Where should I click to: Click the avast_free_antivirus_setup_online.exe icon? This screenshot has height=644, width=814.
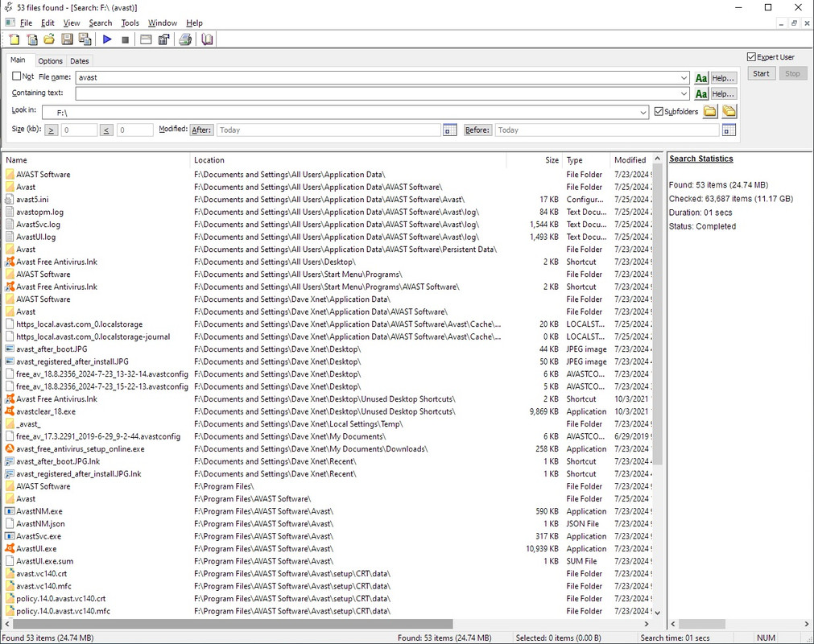coord(10,449)
